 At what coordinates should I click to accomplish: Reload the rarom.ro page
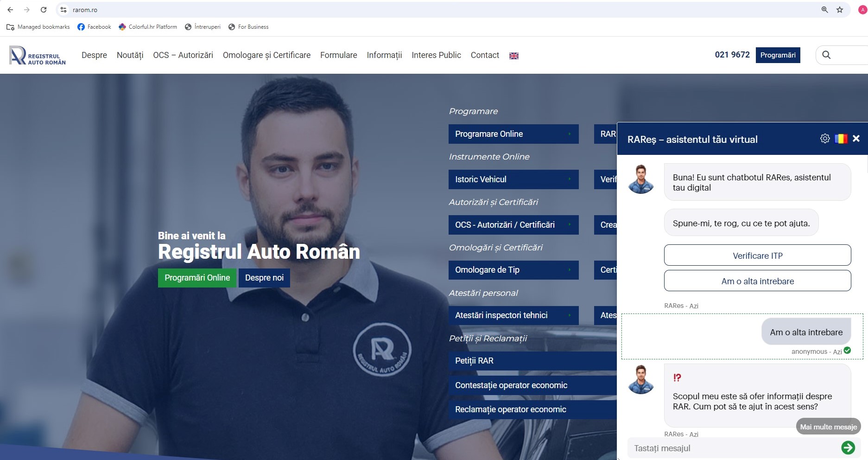point(44,10)
